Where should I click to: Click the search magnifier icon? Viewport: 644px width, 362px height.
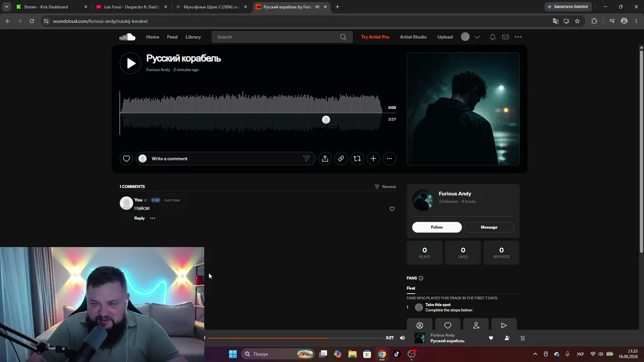coord(343,37)
